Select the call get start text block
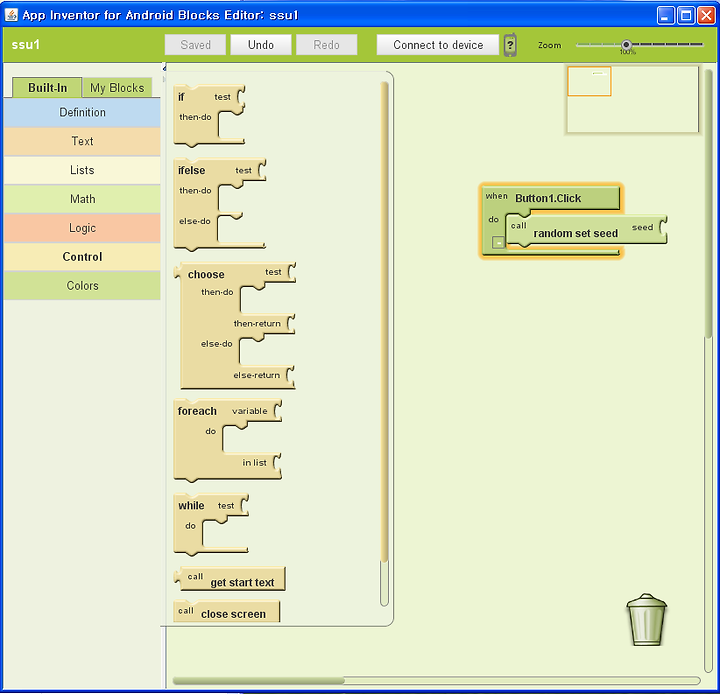This screenshot has height=694, width=720. (x=230, y=579)
